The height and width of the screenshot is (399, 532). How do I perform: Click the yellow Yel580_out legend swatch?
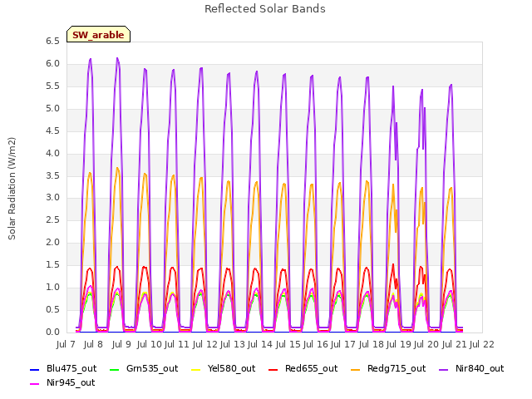(x=196, y=369)
